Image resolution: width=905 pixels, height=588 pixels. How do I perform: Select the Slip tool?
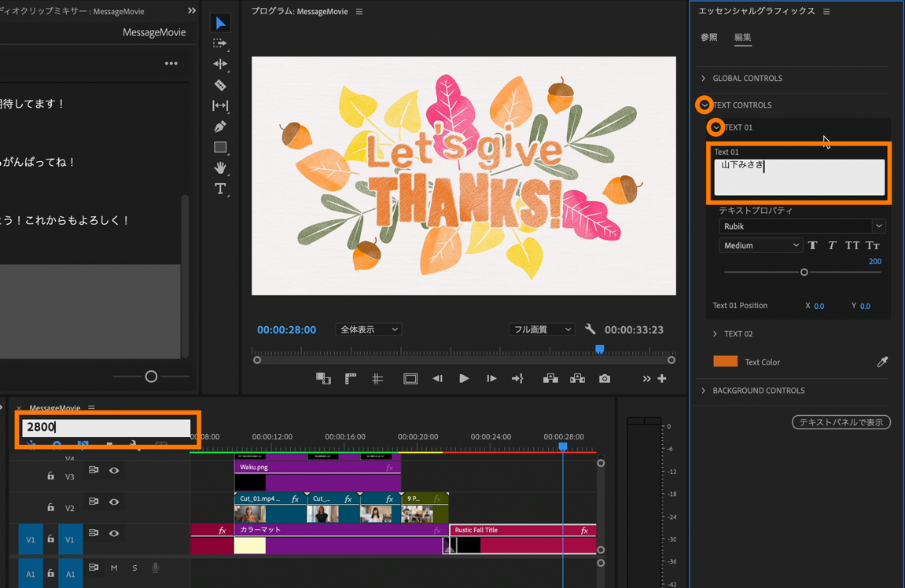pos(220,105)
